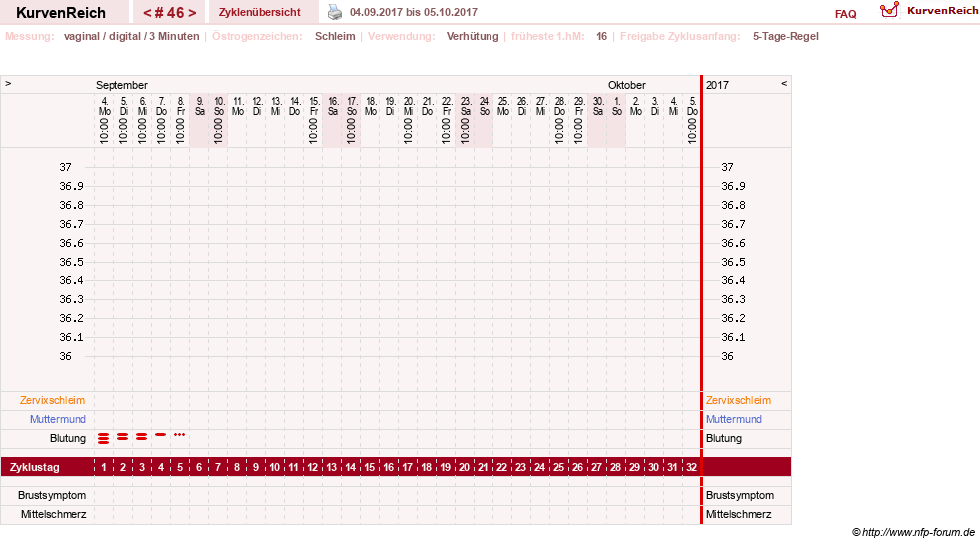This screenshot has width=980, height=544.
Task: Click the left Brustsymptom row label
Action: (52, 495)
